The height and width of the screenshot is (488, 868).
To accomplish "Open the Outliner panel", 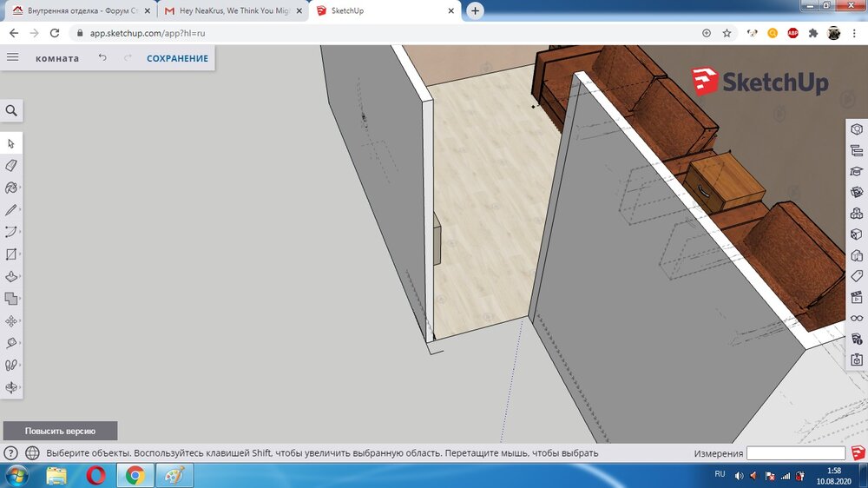I will (857, 150).
